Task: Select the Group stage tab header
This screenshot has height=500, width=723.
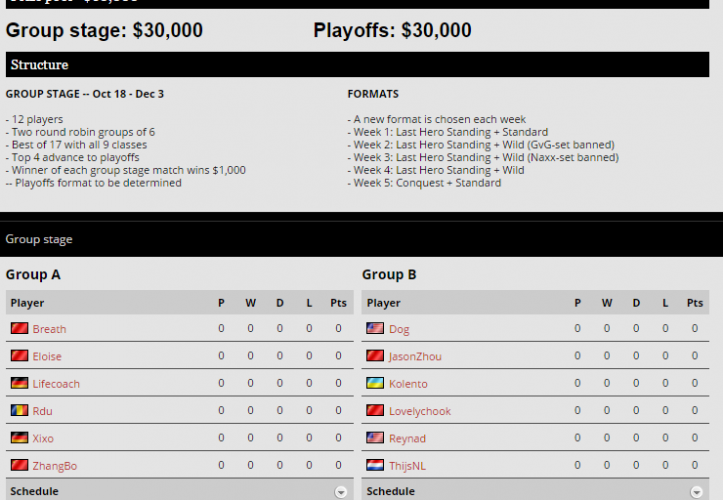Action: [x=39, y=240]
